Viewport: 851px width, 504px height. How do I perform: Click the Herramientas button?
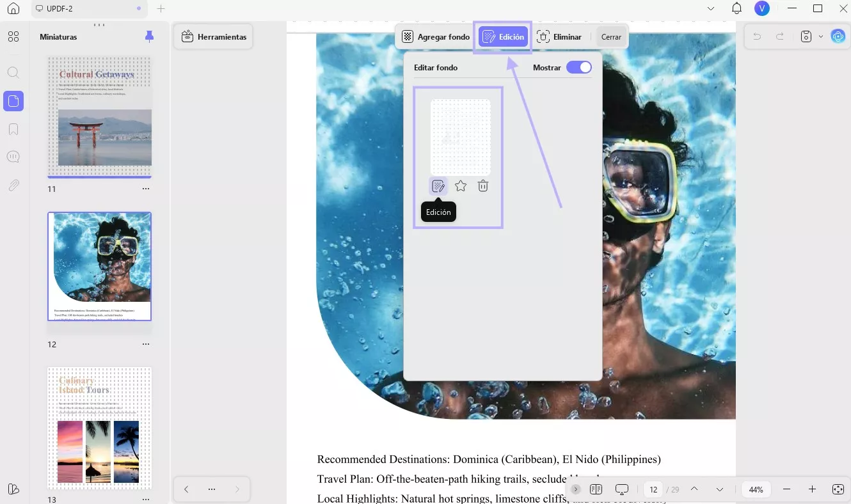(x=213, y=37)
